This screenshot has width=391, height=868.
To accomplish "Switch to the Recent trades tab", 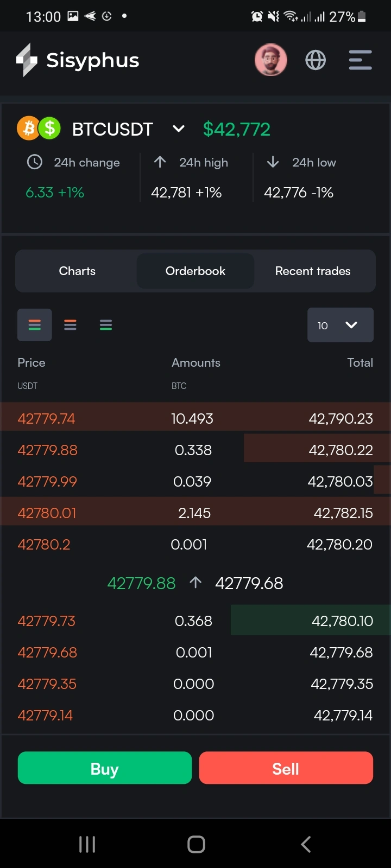I will 313,271.
